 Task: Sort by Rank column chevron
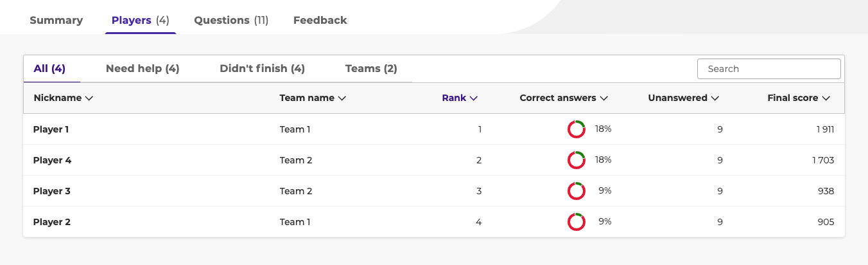point(474,98)
